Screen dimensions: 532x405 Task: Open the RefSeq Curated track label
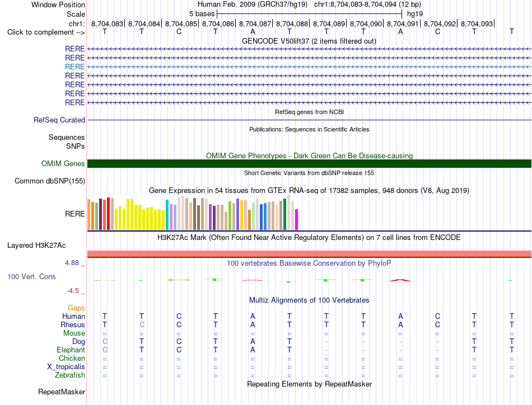pyautogui.click(x=59, y=120)
